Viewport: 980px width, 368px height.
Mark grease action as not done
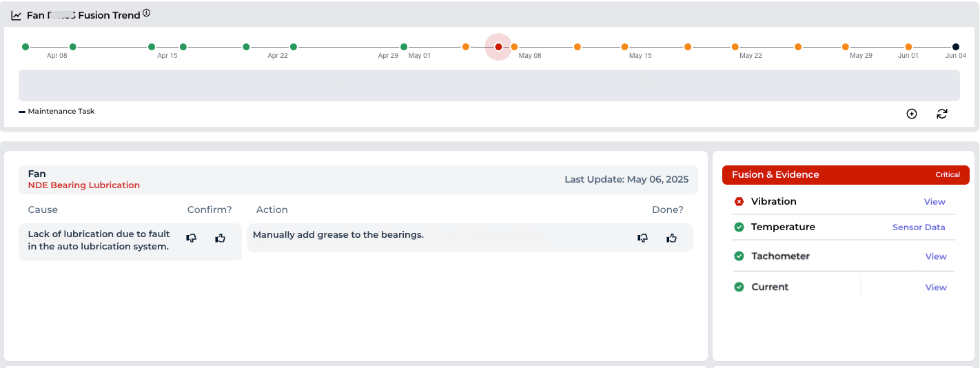coord(643,238)
